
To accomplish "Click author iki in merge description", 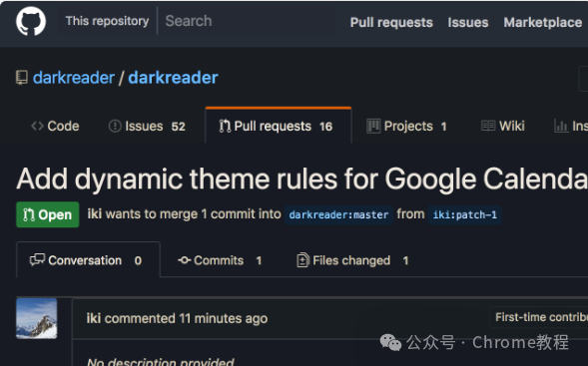I will (x=95, y=213).
